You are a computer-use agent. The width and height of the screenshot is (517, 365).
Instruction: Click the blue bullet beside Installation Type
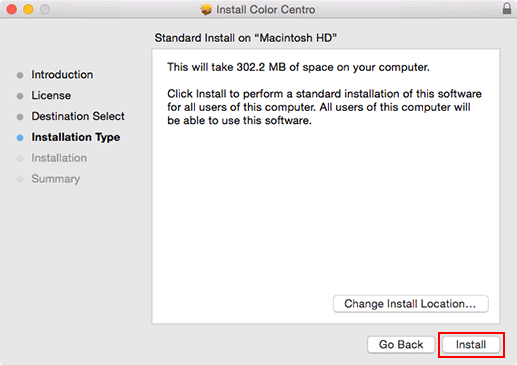20,138
